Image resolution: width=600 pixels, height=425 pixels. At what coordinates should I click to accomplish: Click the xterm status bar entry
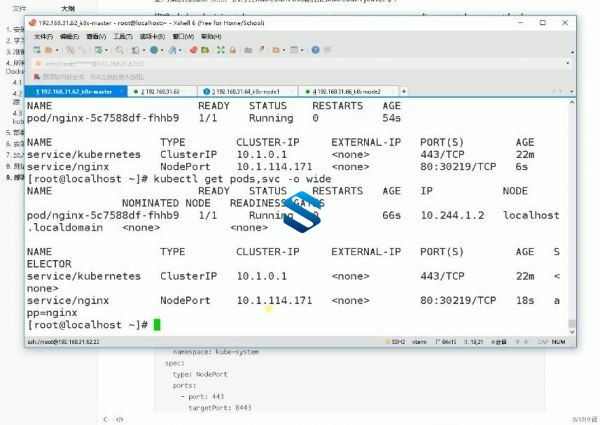419,342
